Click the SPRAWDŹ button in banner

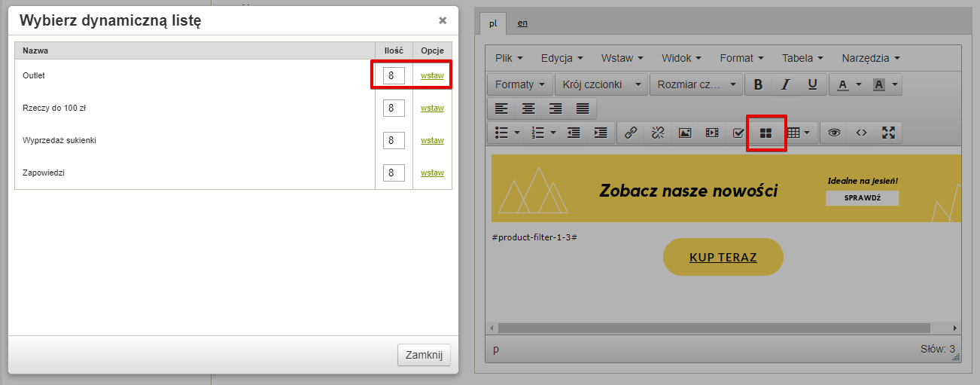point(862,198)
